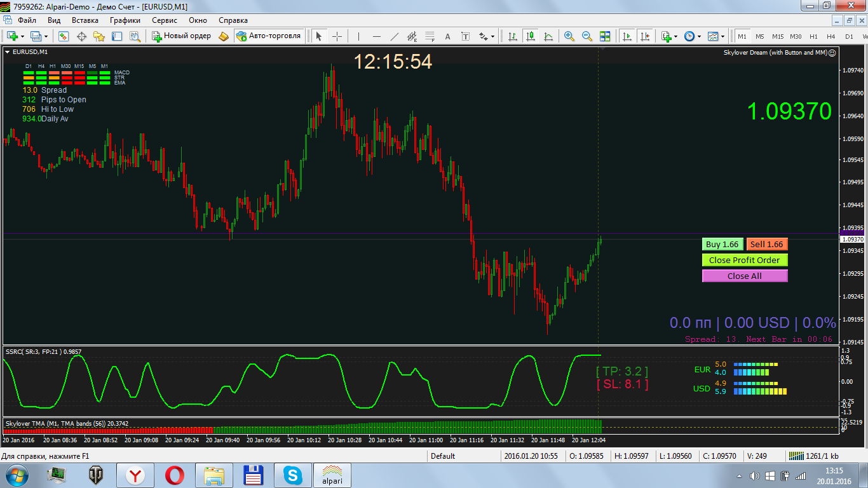The width and height of the screenshot is (868, 488).
Task: Switch to line chart mode
Action: (x=548, y=36)
